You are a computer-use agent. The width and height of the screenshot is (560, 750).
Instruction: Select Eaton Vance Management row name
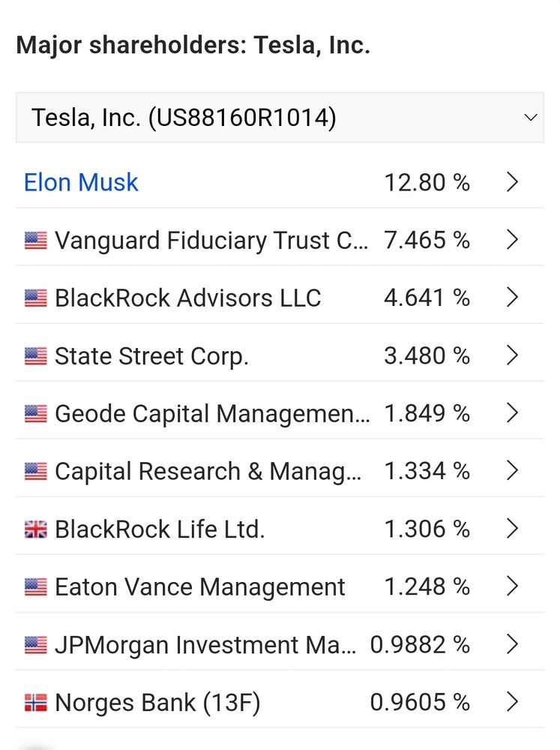(x=200, y=587)
